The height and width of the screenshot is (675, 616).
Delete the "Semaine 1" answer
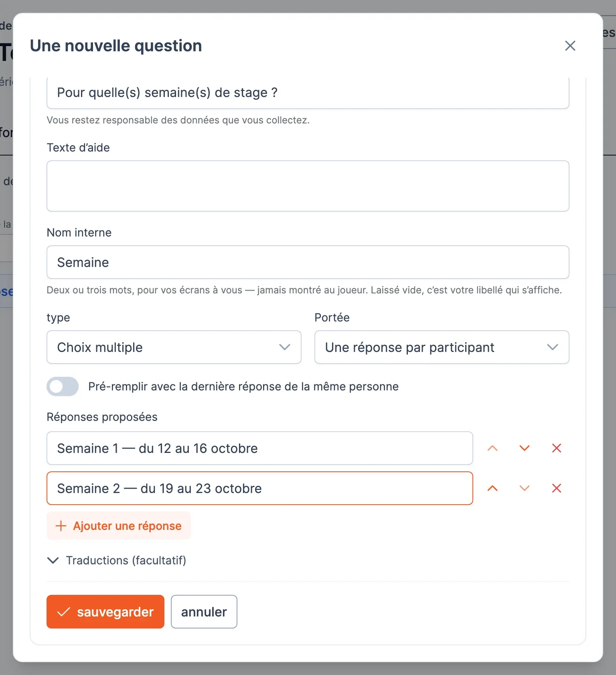[x=557, y=448]
